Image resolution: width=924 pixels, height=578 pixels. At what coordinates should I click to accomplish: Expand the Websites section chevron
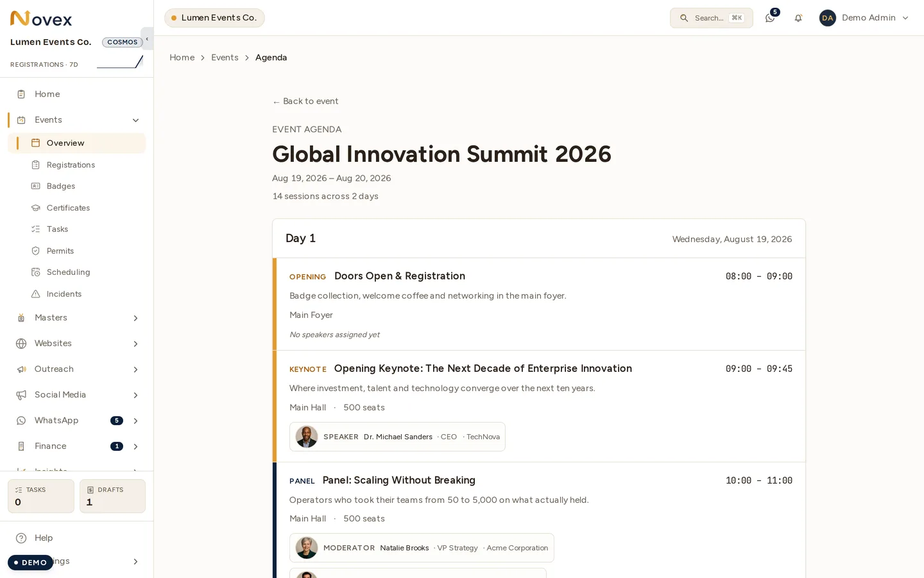pos(135,344)
